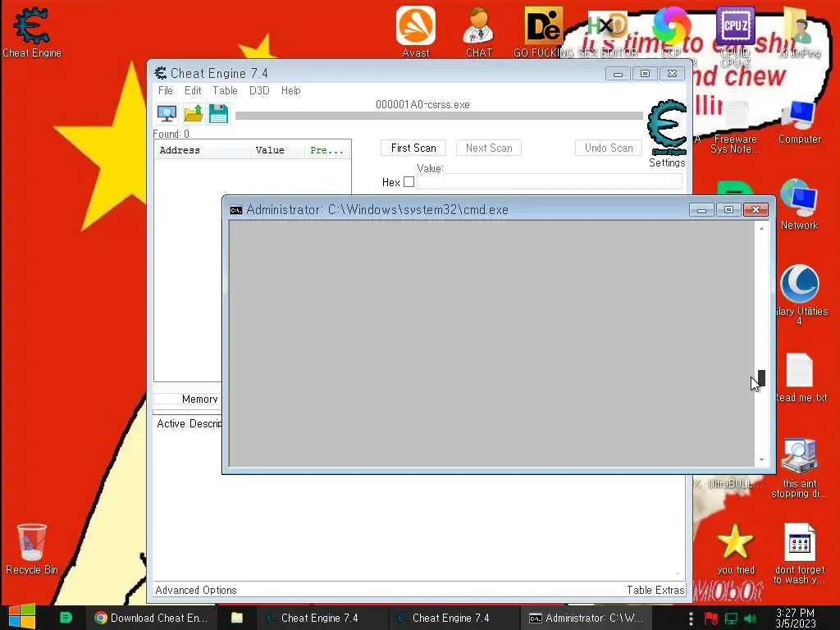Open the Computer desktop icon

pos(799,122)
